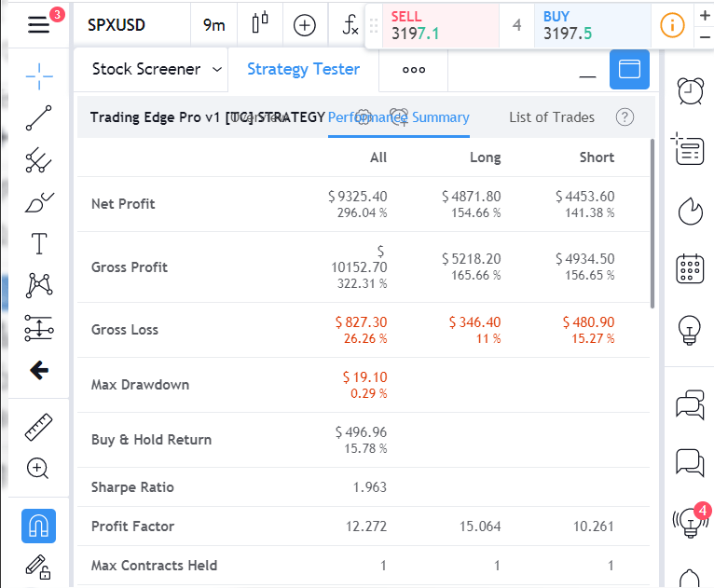This screenshot has width=714, height=588.
Task: Toggle lock all drawing tools
Action: tap(38, 566)
